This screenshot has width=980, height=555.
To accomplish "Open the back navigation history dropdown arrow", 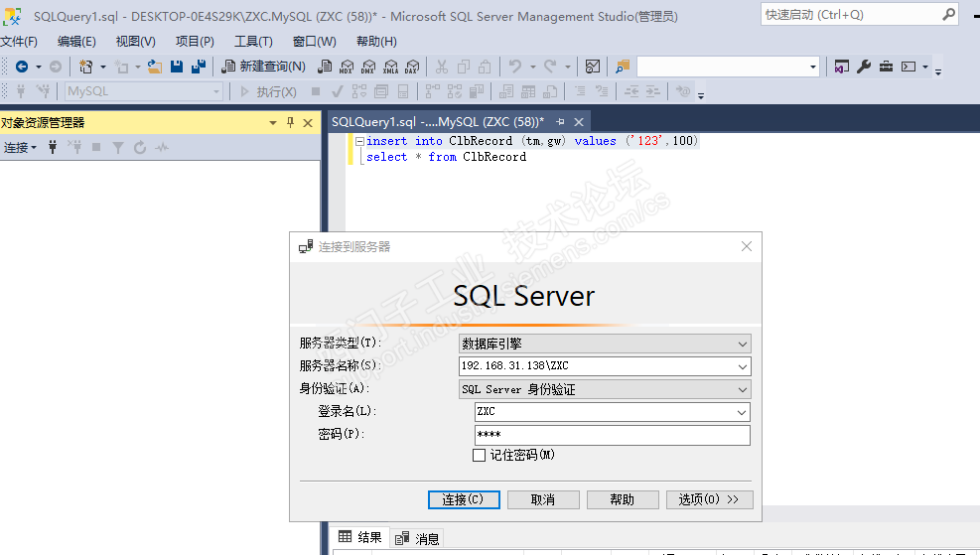I will coord(38,67).
